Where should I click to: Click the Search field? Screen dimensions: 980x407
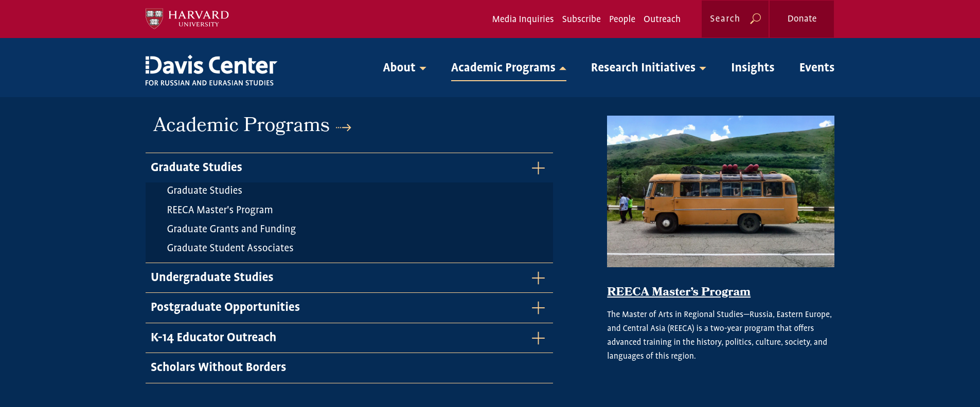pos(735,18)
